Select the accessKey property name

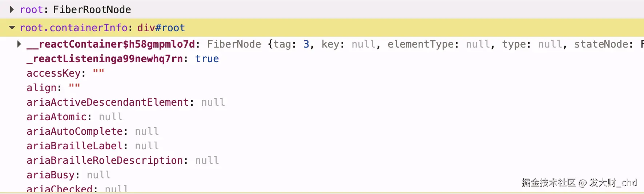53,73
